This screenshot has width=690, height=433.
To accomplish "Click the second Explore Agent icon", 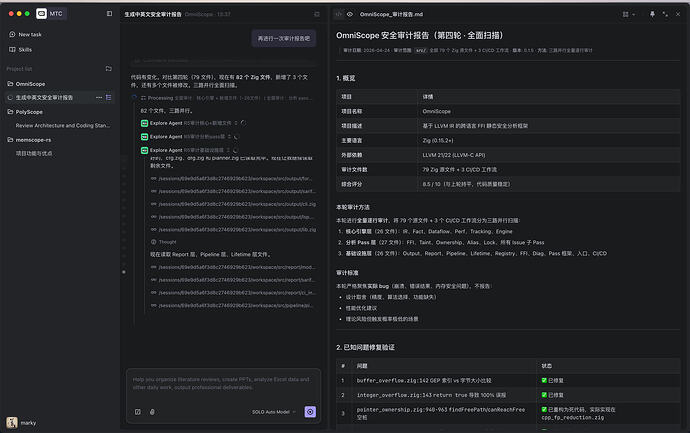I will [144, 137].
